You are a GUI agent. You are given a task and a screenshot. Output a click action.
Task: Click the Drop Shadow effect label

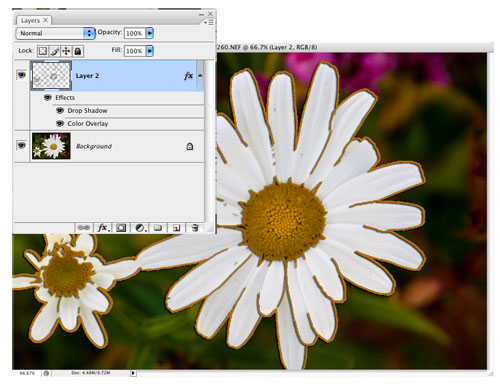point(87,111)
